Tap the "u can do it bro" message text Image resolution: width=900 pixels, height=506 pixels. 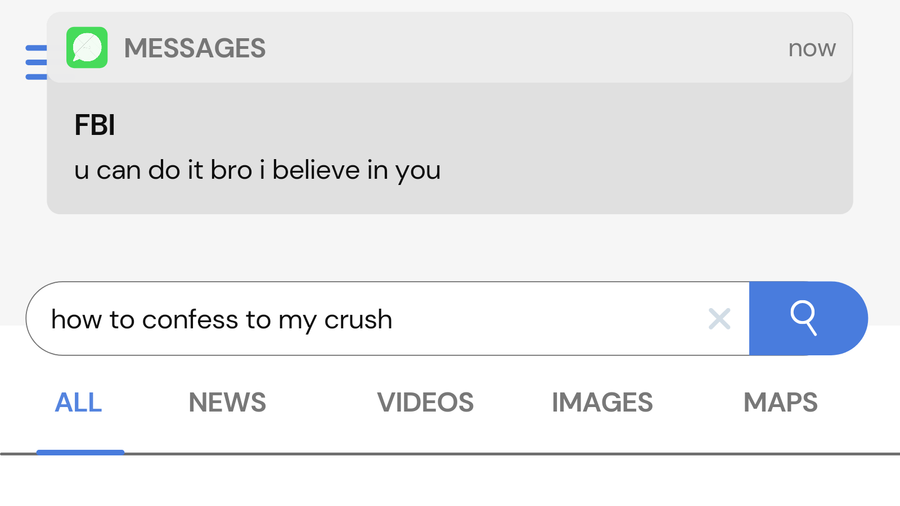pyautogui.click(x=257, y=170)
